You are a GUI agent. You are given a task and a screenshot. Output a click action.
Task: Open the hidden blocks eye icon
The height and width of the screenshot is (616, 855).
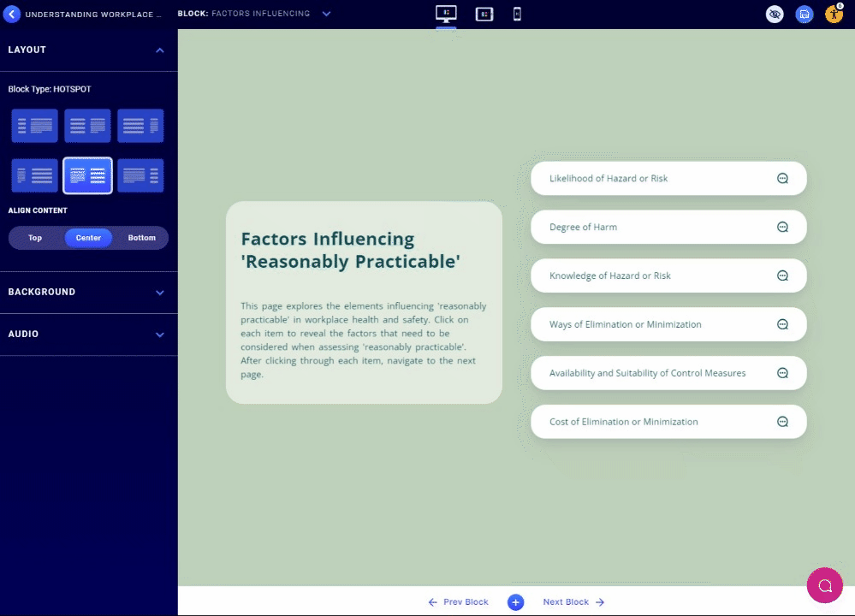point(775,14)
